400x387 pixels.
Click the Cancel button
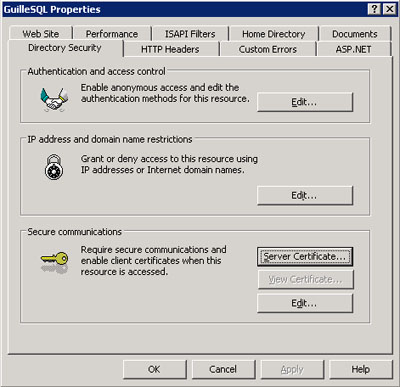point(223,369)
